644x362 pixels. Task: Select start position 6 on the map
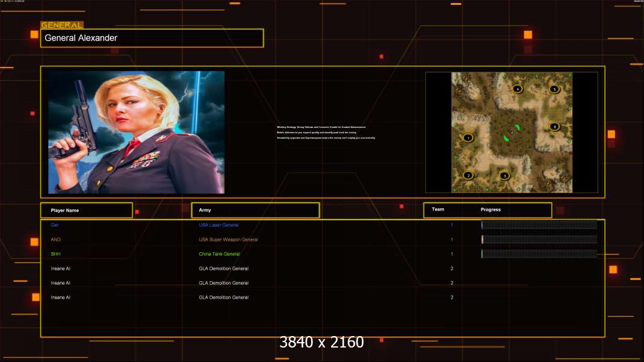555,127
